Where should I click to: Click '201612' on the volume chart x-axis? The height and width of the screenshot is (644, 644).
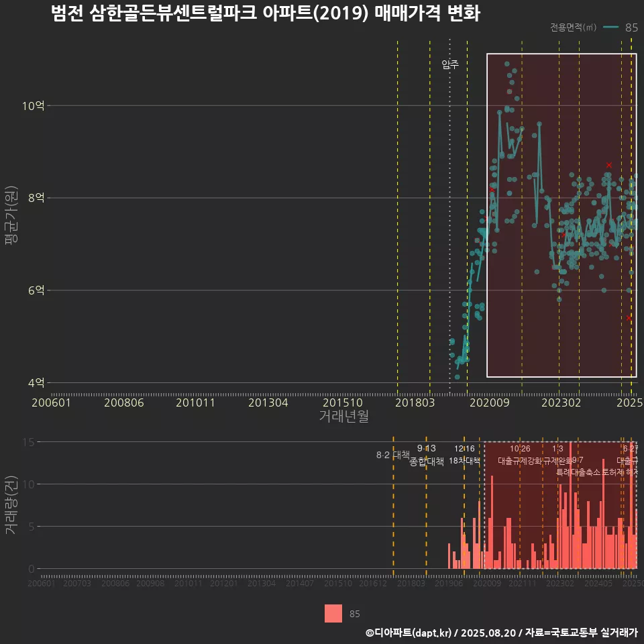coord(373,583)
